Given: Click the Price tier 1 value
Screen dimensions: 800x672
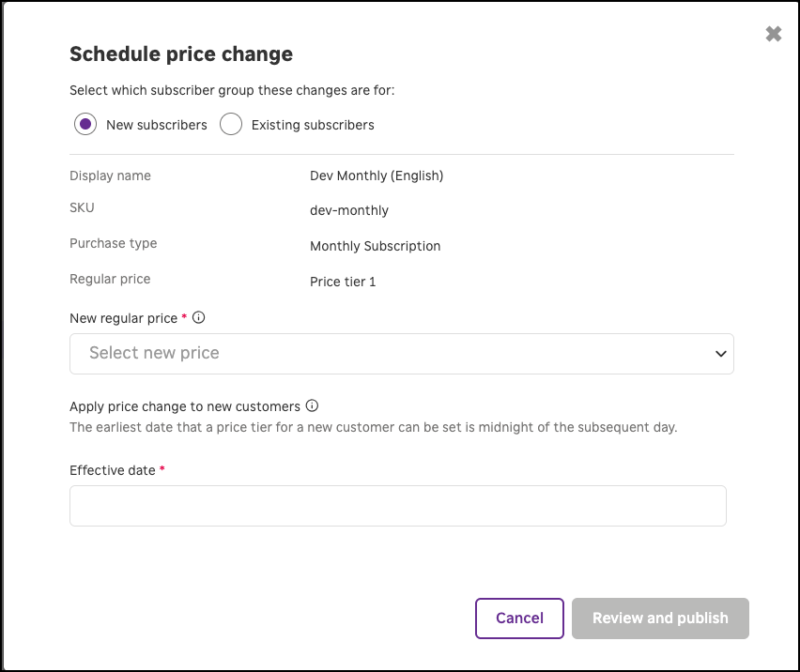Looking at the screenshot, I should coord(343,282).
